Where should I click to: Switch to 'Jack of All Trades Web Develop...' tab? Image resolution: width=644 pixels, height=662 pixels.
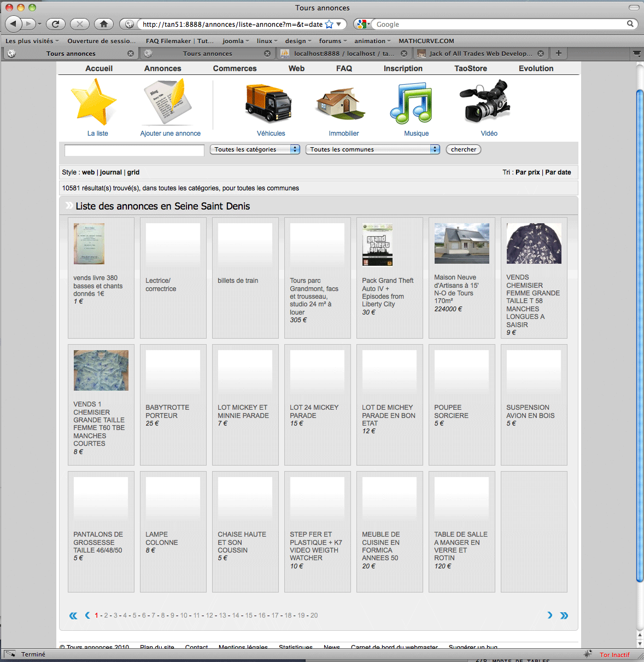pyautogui.click(x=480, y=54)
